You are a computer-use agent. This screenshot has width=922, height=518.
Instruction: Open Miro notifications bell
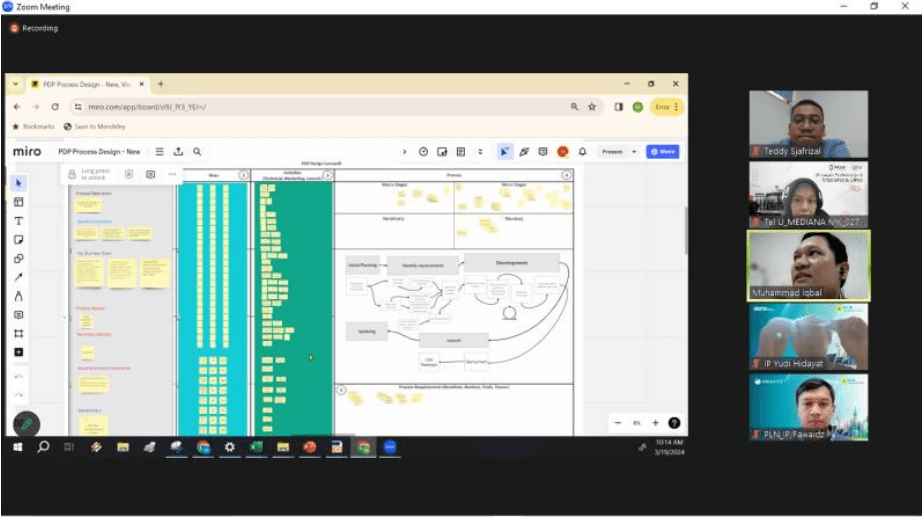[x=582, y=152]
